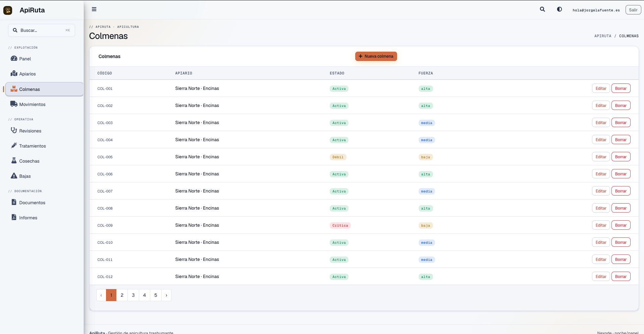Screen dimensions: 644x334
Task: Open Bajas via its warning triangle icon
Action: click(14, 176)
